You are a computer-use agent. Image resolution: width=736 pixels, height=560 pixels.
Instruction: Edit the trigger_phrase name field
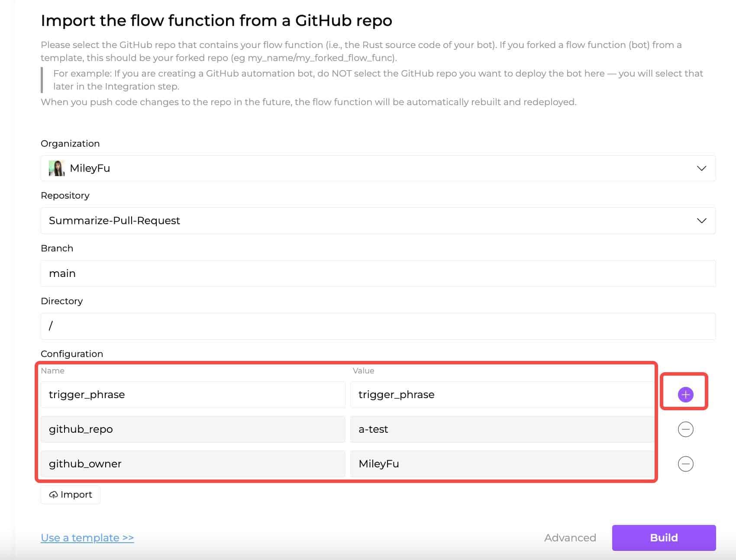click(193, 394)
